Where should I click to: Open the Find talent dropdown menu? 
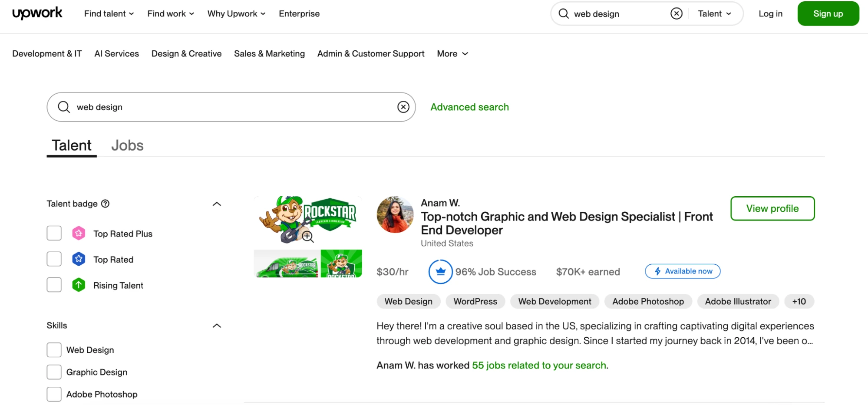coord(109,13)
